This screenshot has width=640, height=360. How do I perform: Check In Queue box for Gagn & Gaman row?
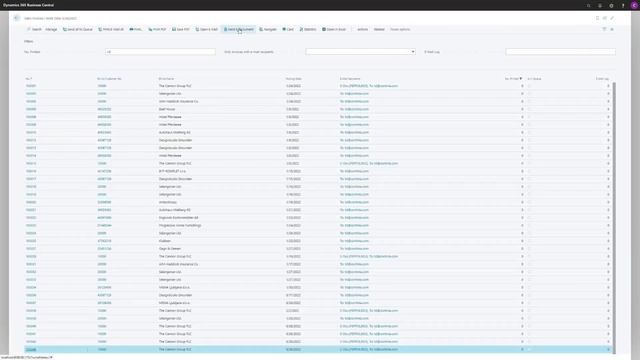[529, 249]
